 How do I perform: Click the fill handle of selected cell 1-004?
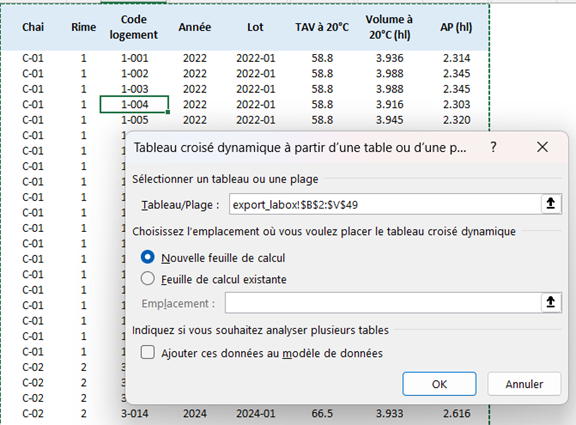pyautogui.click(x=168, y=112)
